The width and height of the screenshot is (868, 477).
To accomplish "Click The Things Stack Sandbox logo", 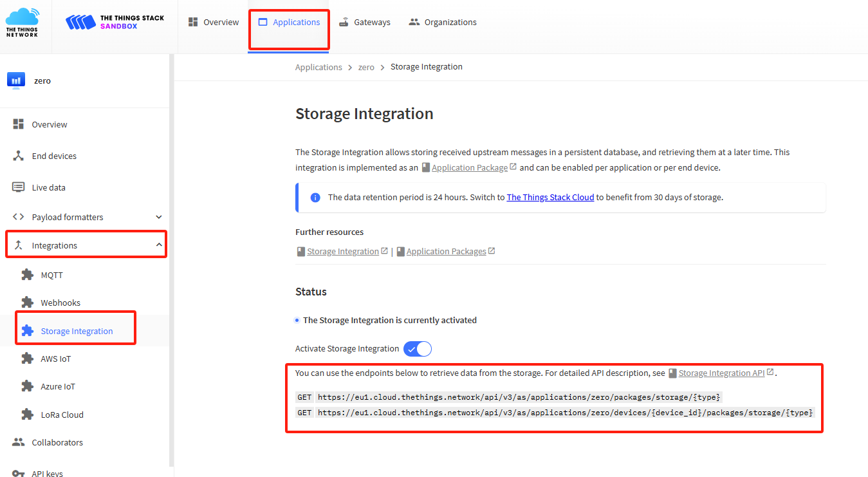I will pyautogui.click(x=115, y=22).
